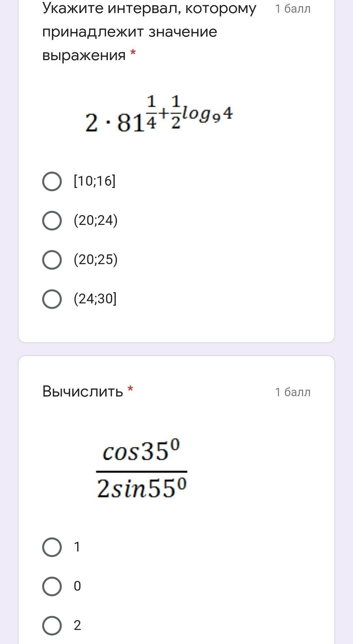Click the '0' answer option text
This screenshot has height=644, width=353.
[77, 586]
